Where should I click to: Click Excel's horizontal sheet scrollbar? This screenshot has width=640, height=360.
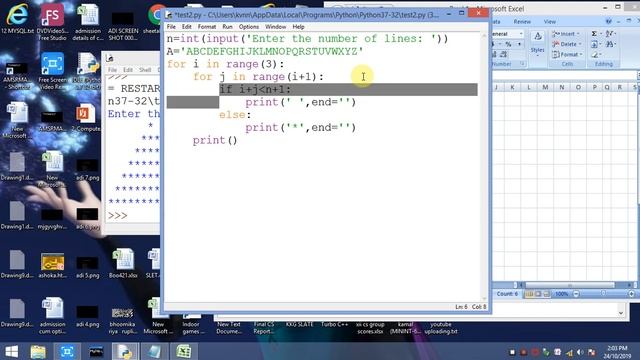point(570,285)
